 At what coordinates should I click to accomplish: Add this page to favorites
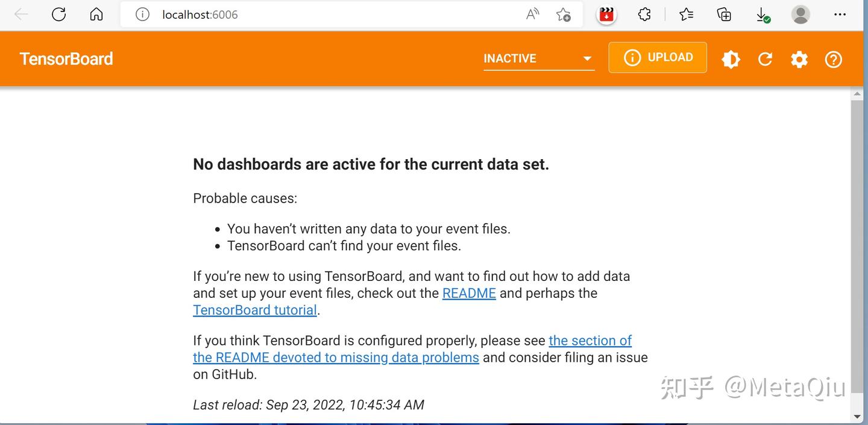[564, 14]
